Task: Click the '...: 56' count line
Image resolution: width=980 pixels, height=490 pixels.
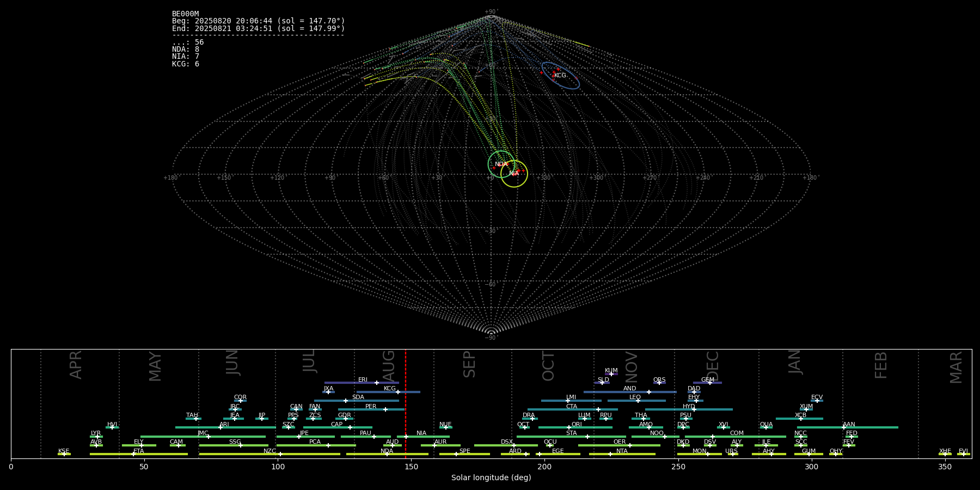Action: tap(188, 42)
